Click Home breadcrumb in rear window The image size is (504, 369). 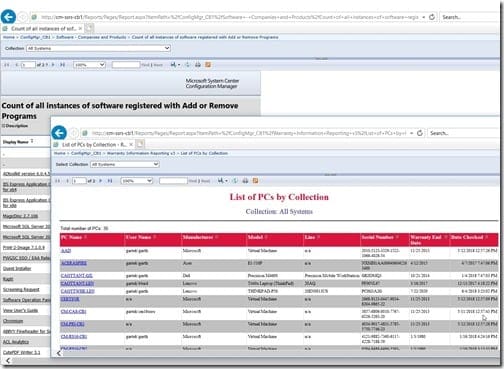pyautogui.click(x=9, y=37)
